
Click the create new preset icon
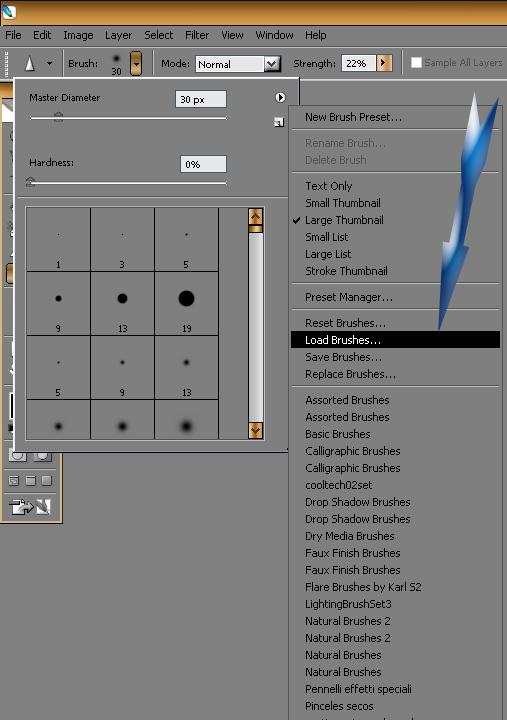279,122
